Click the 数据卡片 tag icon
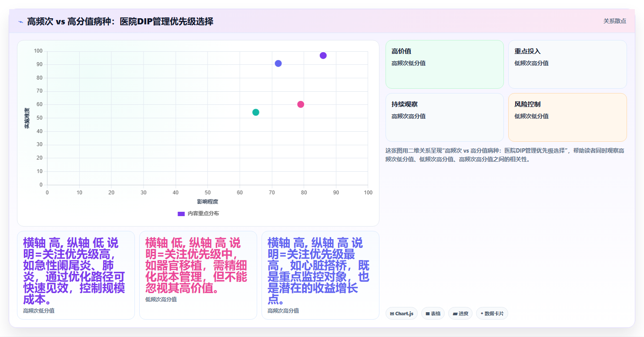 point(482,314)
